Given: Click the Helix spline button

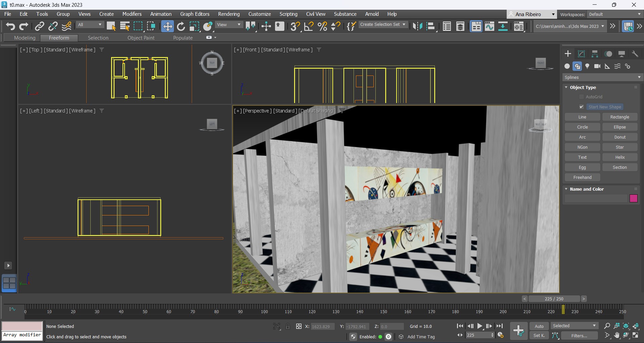Looking at the screenshot, I should pos(619,157).
